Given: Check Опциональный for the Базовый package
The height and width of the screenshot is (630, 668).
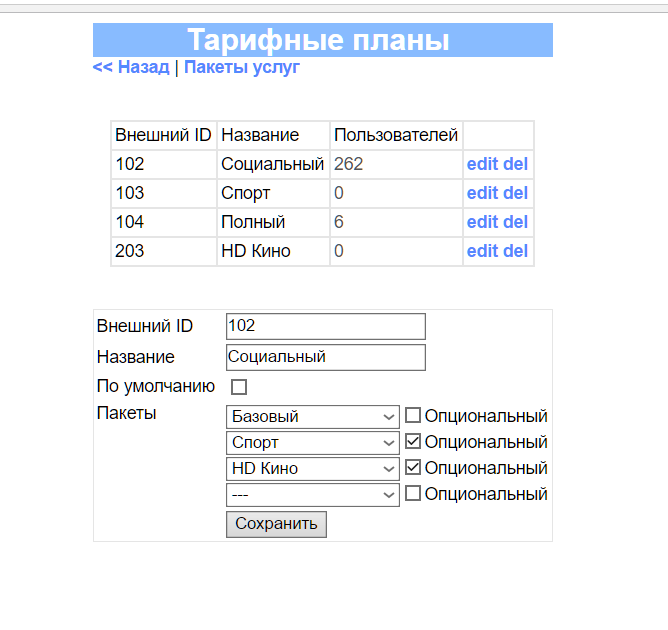Looking at the screenshot, I should tap(413, 416).
